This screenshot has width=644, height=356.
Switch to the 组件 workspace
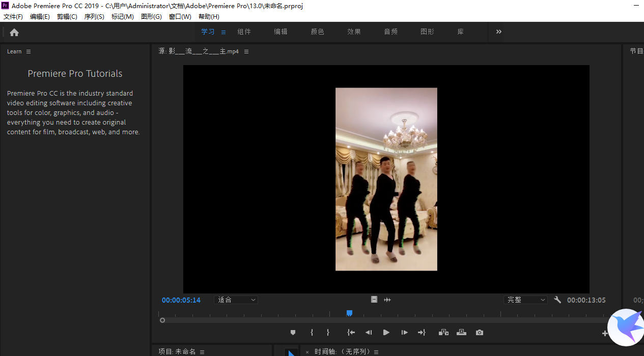(x=244, y=32)
